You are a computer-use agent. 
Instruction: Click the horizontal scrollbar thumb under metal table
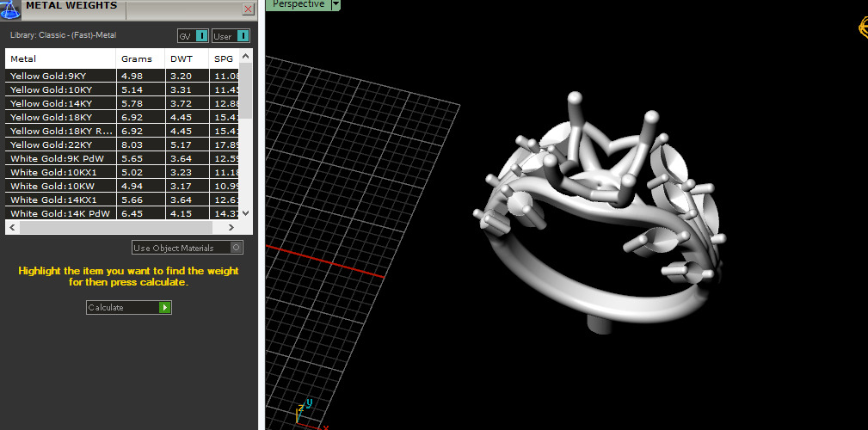pyautogui.click(x=115, y=227)
